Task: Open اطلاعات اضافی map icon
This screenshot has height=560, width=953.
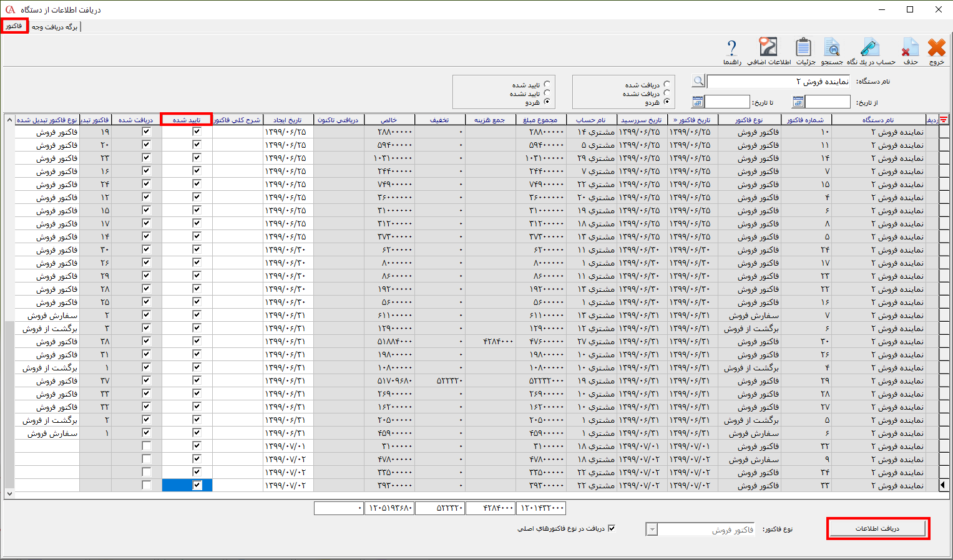Action: click(768, 49)
